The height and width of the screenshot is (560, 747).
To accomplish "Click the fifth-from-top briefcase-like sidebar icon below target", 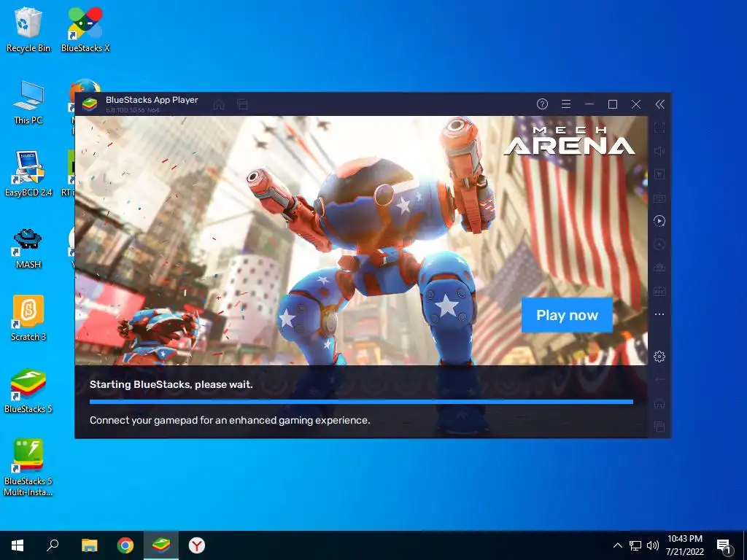I will (659, 268).
